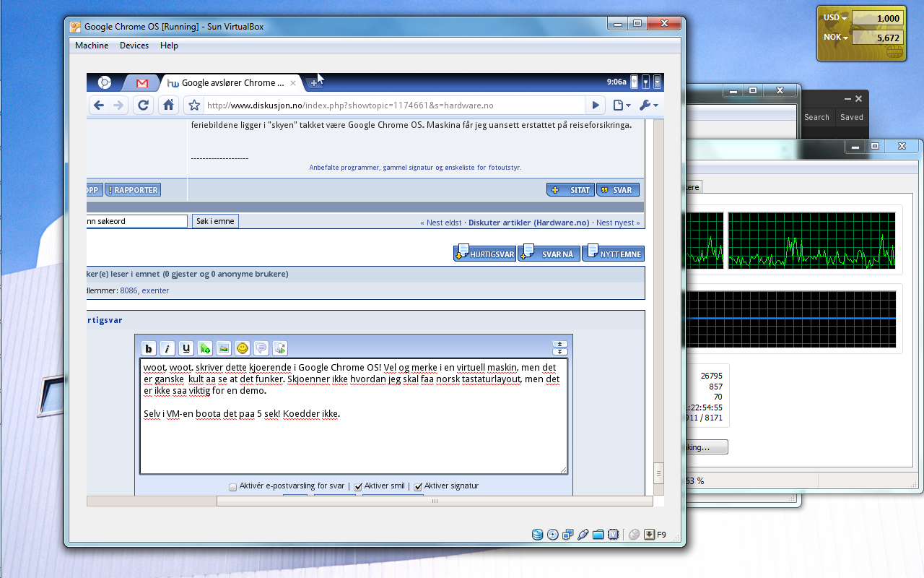This screenshot has height=578, width=924.
Task: Toggle italic formatting in reply editor
Action: pos(167,348)
